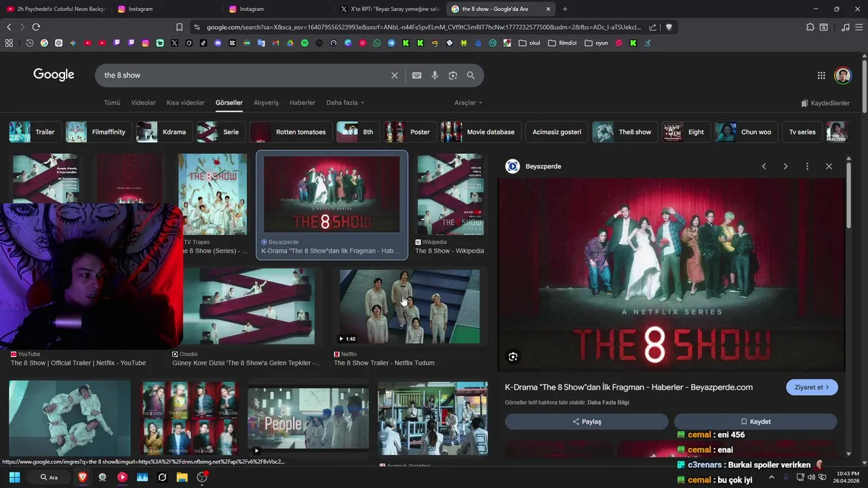Open Google Lens image search icon
The image size is (868, 488).
pos(453,75)
